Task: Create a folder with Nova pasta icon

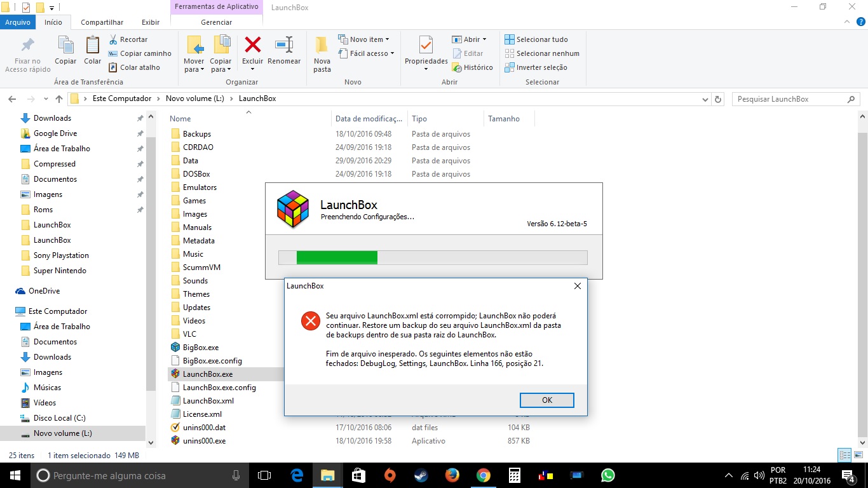Action: pyautogui.click(x=322, y=44)
